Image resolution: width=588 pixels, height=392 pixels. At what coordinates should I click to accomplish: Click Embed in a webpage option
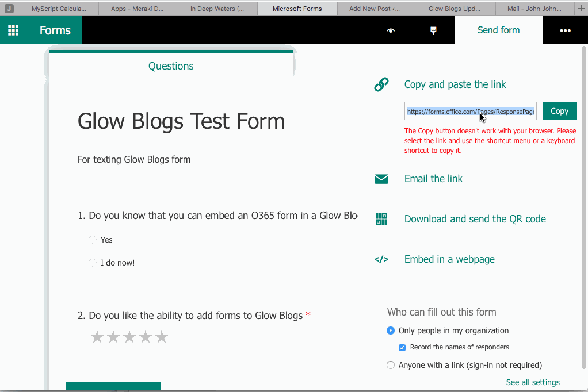click(x=449, y=259)
